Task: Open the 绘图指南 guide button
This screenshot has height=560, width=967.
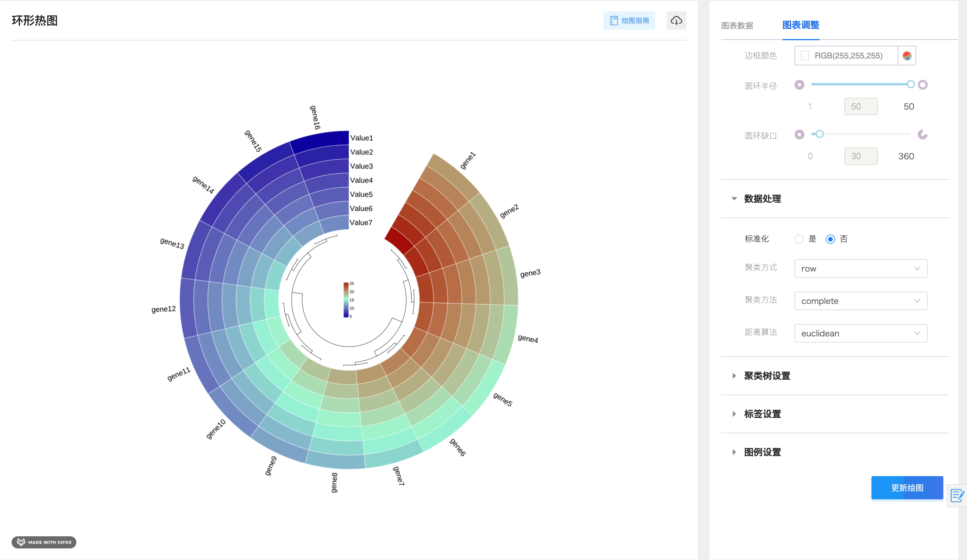Action: (629, 21)
